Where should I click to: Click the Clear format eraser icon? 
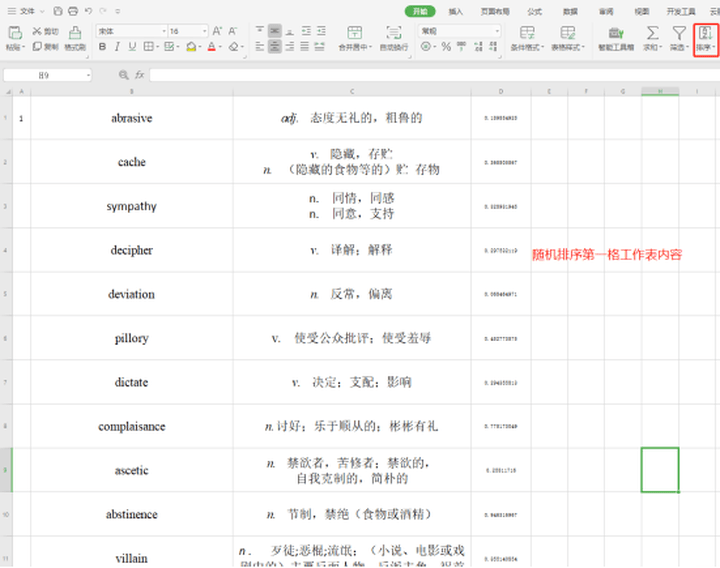tap(234, 46)
